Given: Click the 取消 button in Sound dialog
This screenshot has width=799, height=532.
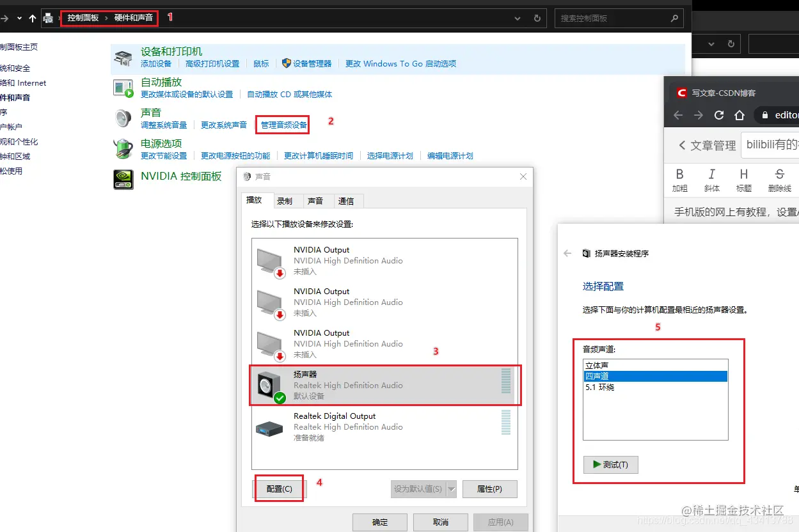Looking at the screenshot, I should pyautogui.click(x=441, y=522).
